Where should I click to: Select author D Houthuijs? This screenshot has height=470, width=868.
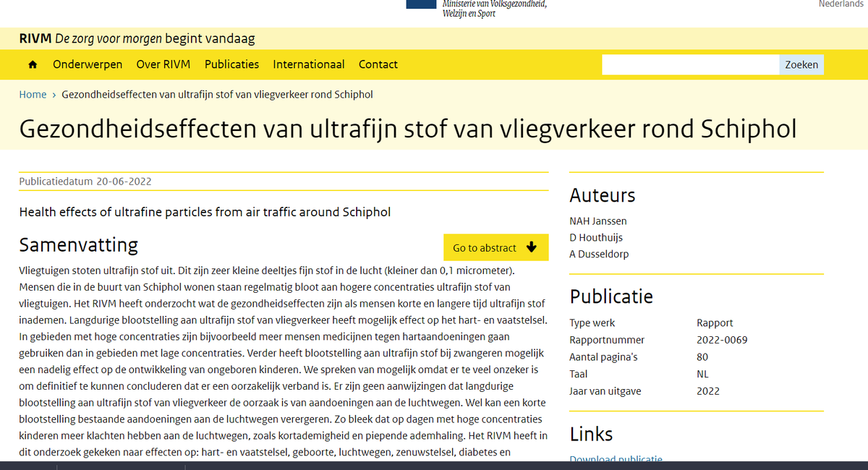point(595,238)
